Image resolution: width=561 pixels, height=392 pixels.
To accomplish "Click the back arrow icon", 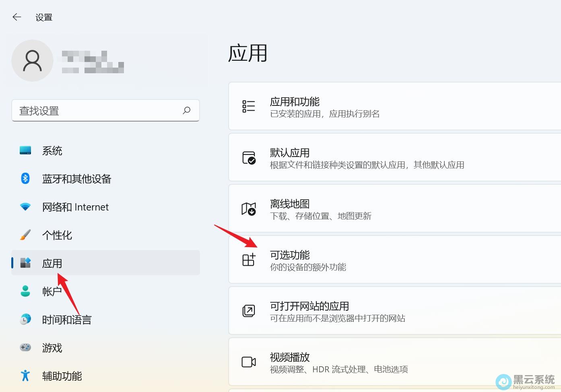I will tap(16, 17).
